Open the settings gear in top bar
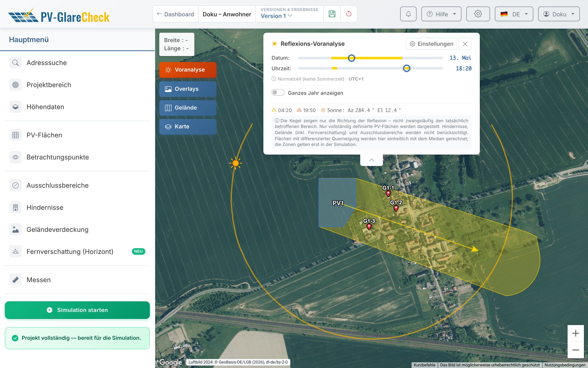This screenshot has height=368, width=588. pos(478,14)
